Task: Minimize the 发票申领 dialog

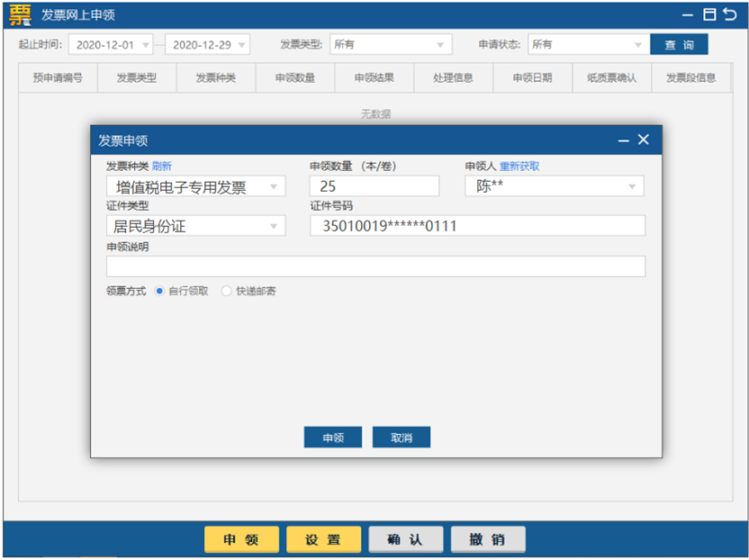Action: pos(623,140)
